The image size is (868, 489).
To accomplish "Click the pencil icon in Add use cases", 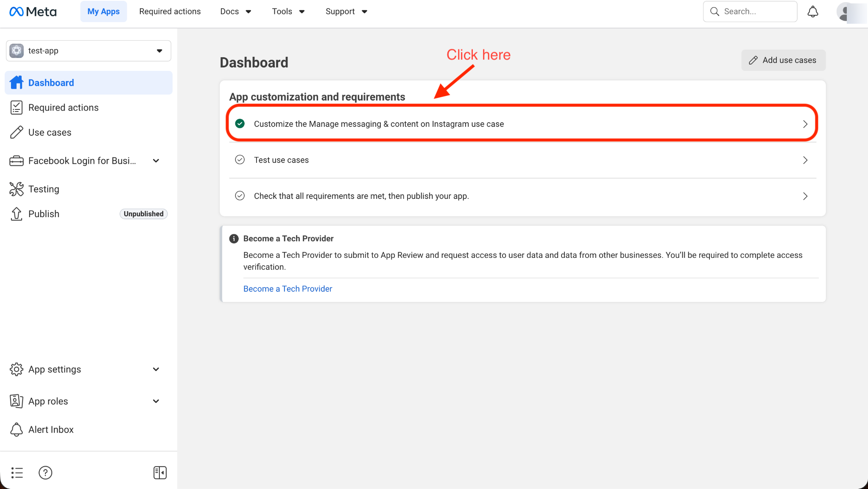I will coord(753,60).
